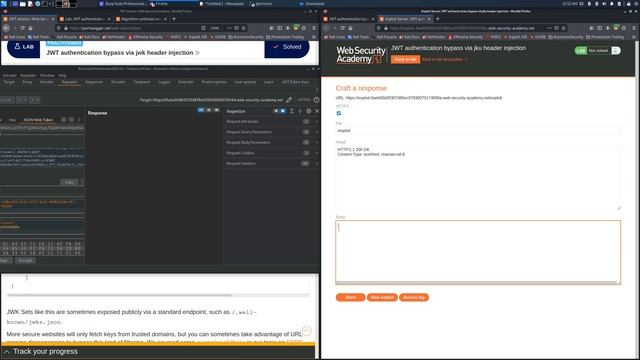
Task: Go home in the right Firefox window
Action: (350, 28)
